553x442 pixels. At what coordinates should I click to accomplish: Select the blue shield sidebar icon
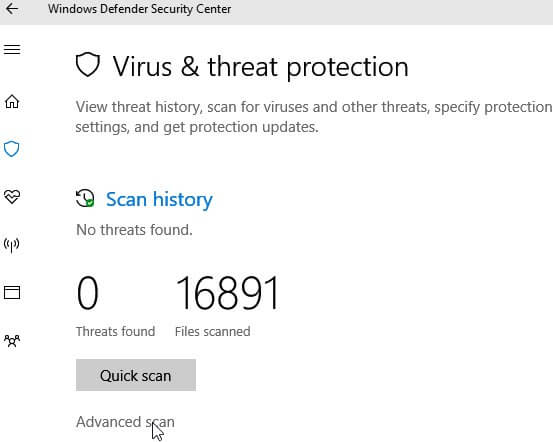coord(12,149)
